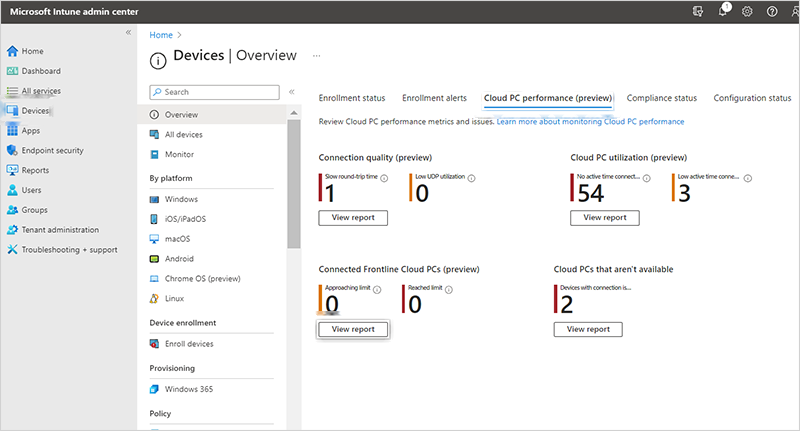This screenshot has width=800, height=431.
Task: Click the Microsoft Intune admin center title
Action: click(x=74, y=11)
